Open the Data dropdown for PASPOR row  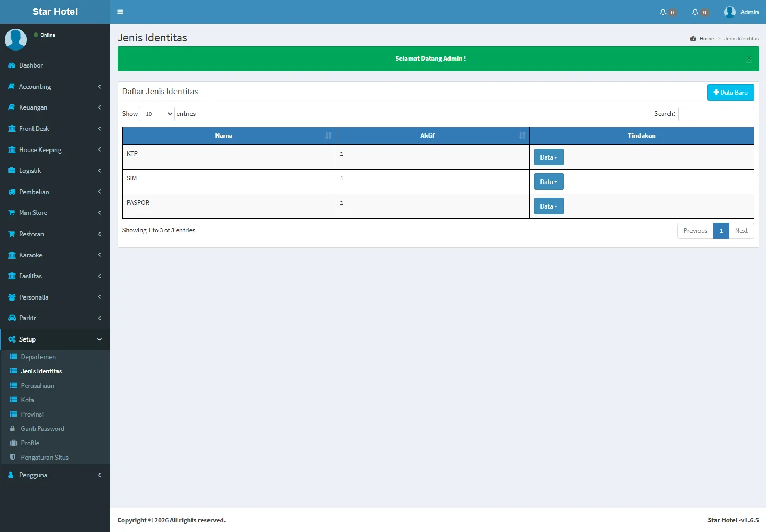tap(548, 206)
